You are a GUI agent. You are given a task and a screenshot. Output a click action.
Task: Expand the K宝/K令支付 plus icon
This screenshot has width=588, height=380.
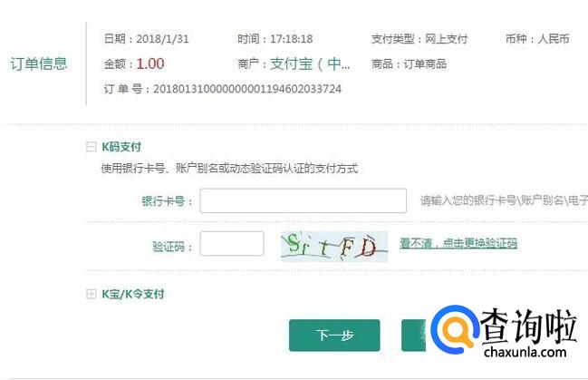92,294
